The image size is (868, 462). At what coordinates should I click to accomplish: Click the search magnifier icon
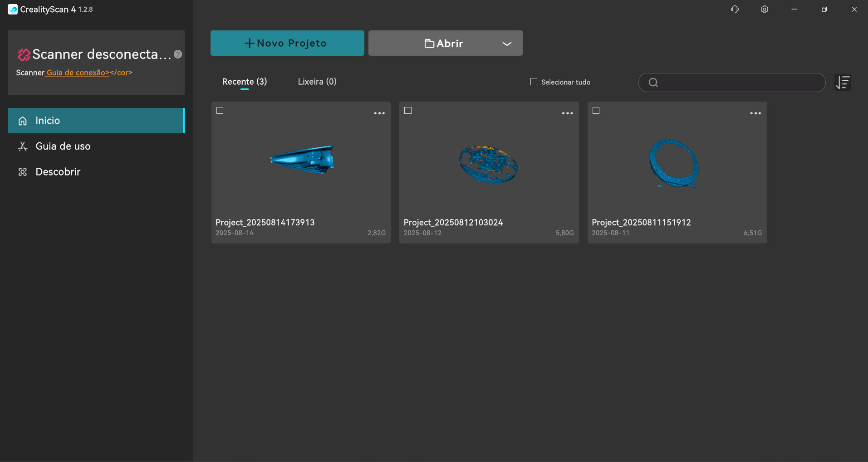(x=653, y=83)
